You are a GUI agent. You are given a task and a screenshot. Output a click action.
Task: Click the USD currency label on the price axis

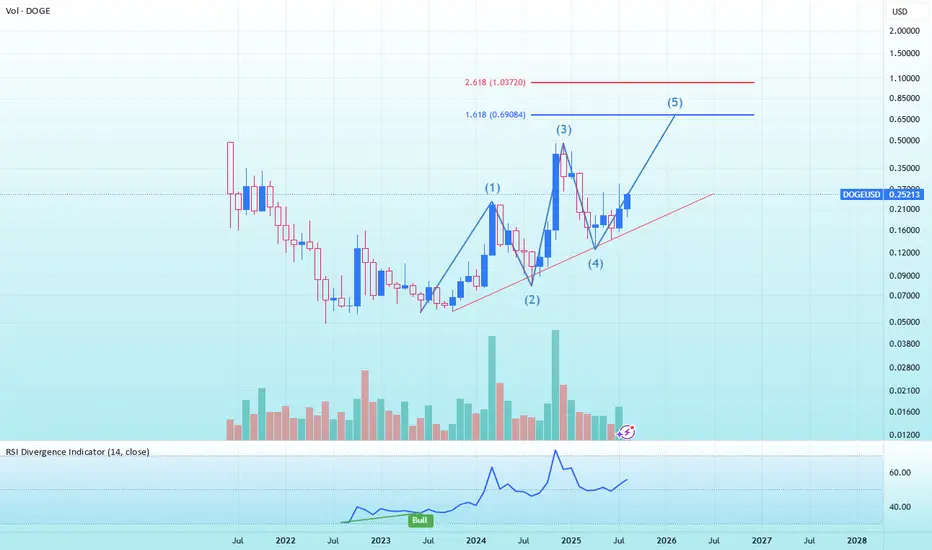tap(899, 11)
